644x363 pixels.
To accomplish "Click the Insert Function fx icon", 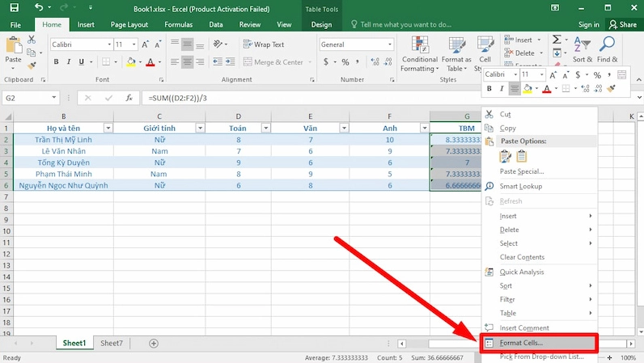I will tap(129, 98).
